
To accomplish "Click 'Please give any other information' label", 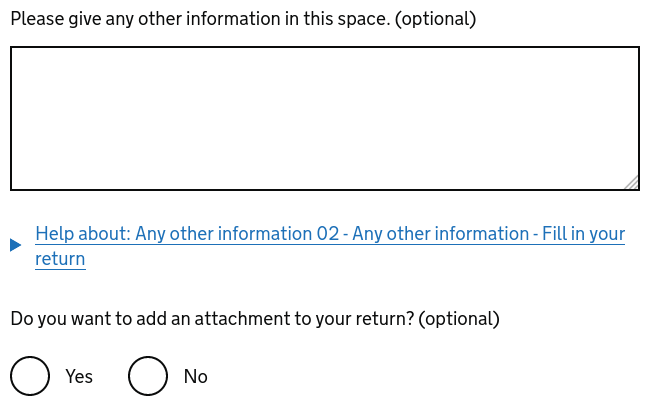I will click(200, 19).
